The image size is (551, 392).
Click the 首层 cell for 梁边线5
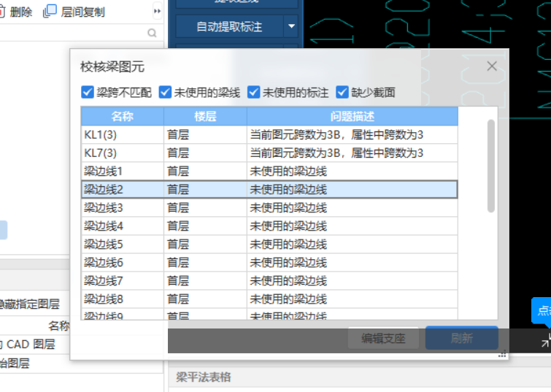tap(205, 245)
